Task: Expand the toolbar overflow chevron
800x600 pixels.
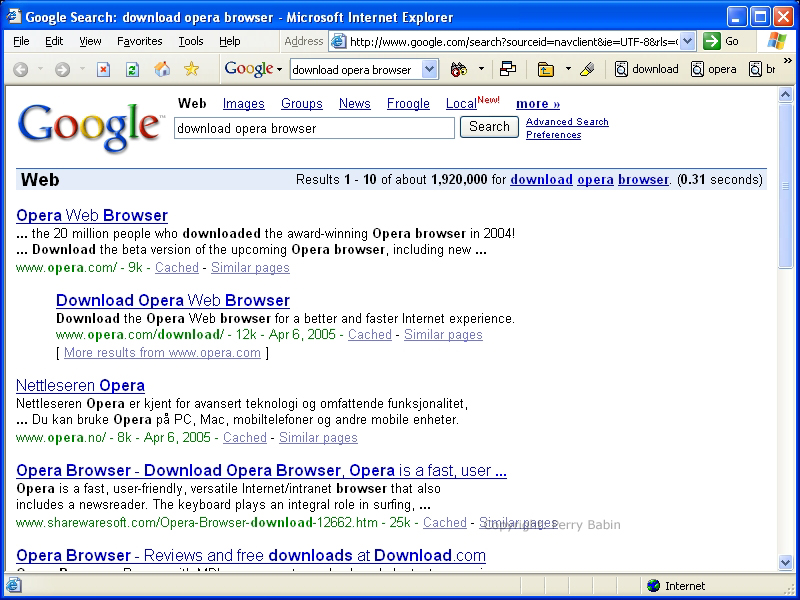Action: 787,61
